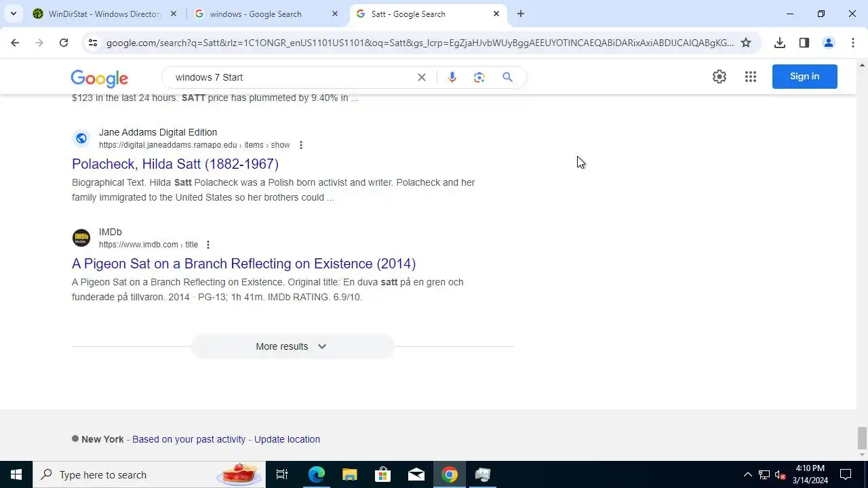Viewport: 868px width, 488px height.
Task: Open Windows notification center
Action: (x=846, y=474)
